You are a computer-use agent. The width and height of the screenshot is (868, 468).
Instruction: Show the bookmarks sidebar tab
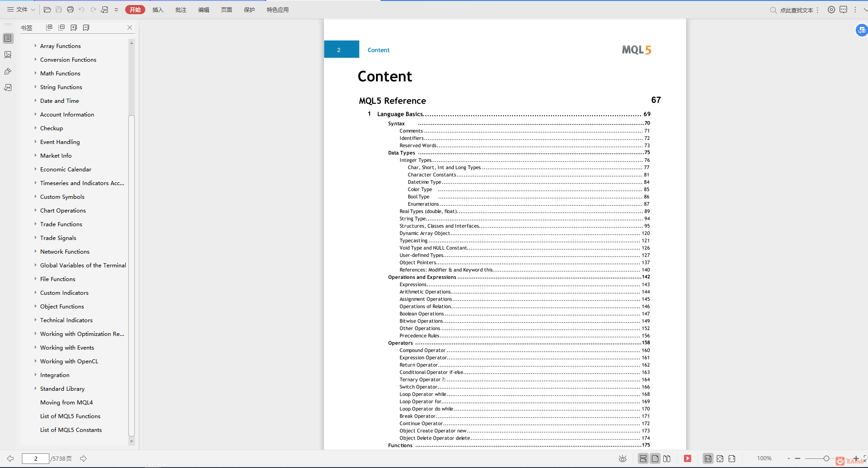click(8, 38)
